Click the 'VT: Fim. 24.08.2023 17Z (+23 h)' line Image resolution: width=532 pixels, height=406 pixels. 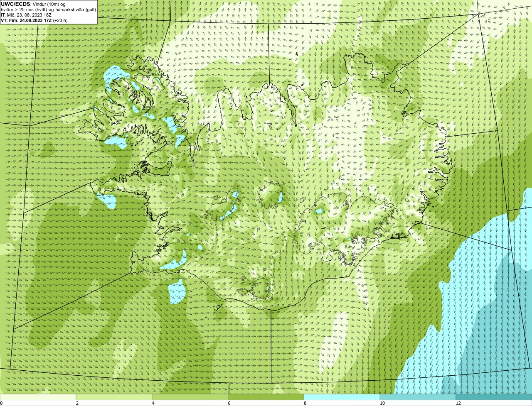pos(34,20)
